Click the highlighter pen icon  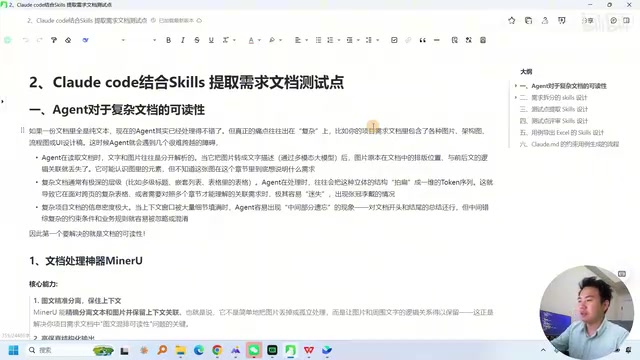(272, 40)
